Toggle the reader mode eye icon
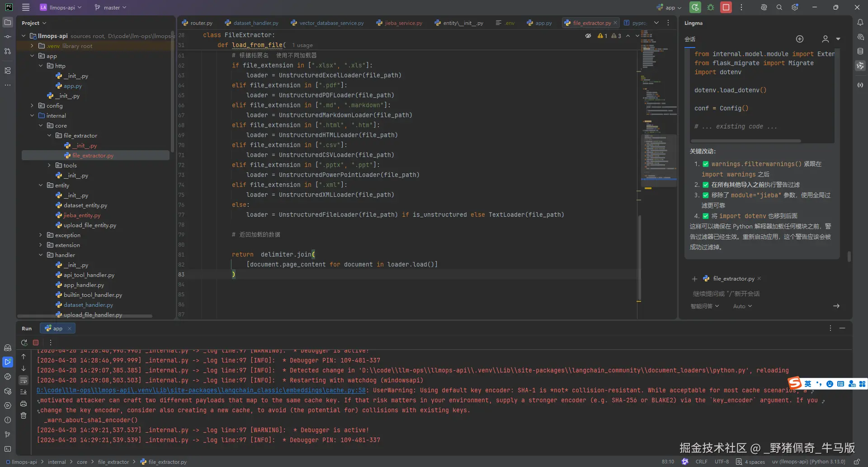Screen dimensions: 868x467 [x=588, y=36]
